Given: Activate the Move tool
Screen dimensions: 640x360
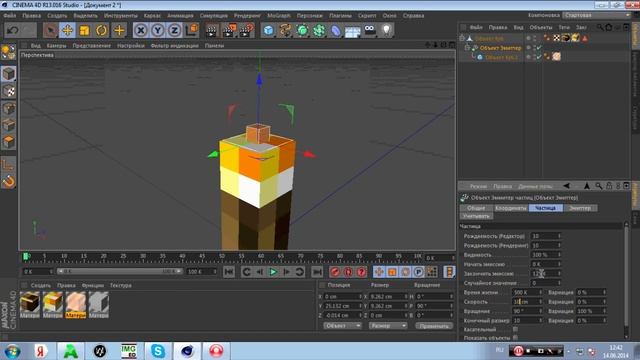Looking at the screenshot, I should coord(67,30).
